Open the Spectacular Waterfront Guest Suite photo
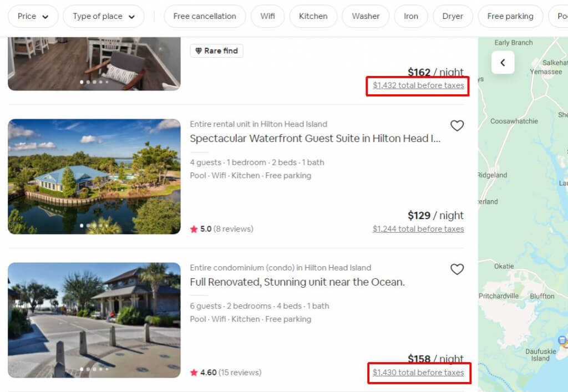The image size is (568, 392). coord(94,176)
